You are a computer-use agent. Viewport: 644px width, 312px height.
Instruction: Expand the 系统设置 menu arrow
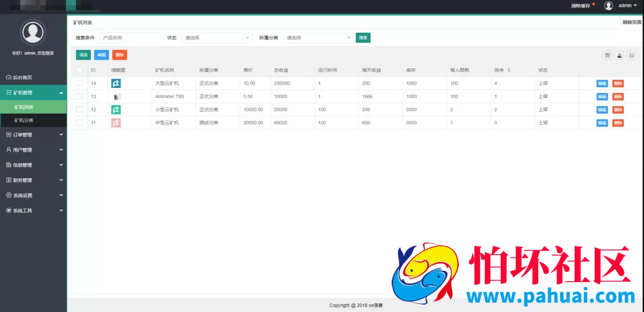click(x=61, y=196)
